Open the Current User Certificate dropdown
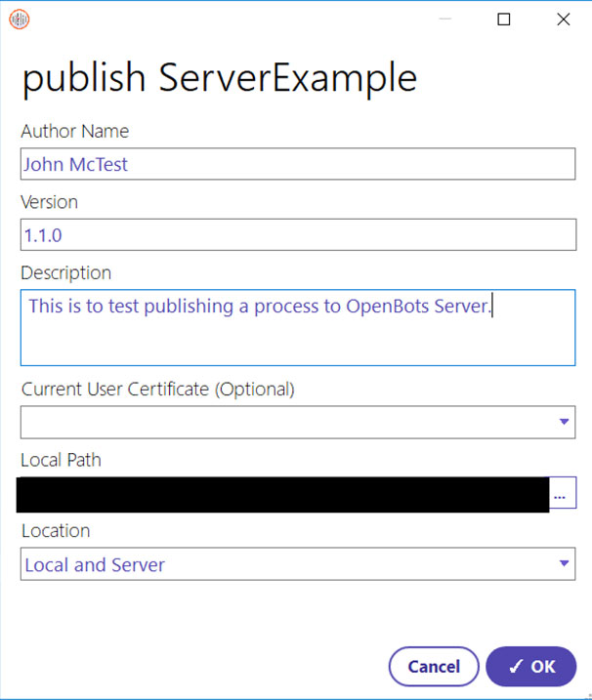 (298, 422)
